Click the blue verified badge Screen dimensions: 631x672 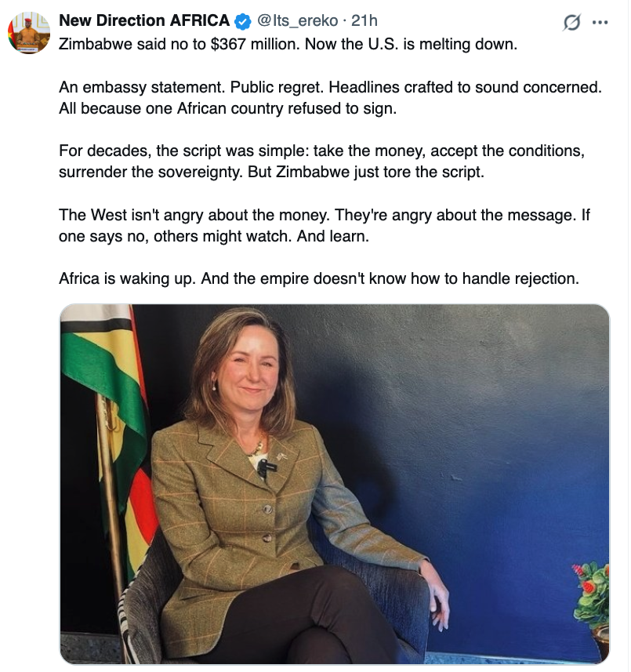[242, 21]
